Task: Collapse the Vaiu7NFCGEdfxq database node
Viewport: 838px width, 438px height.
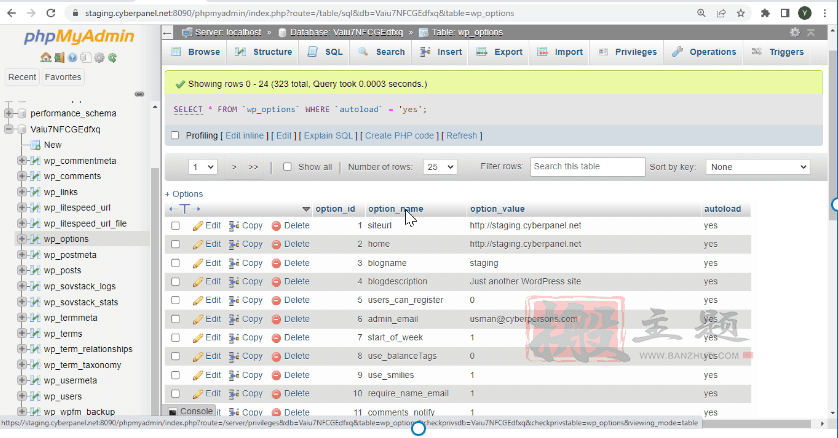Action: point(9,129)
